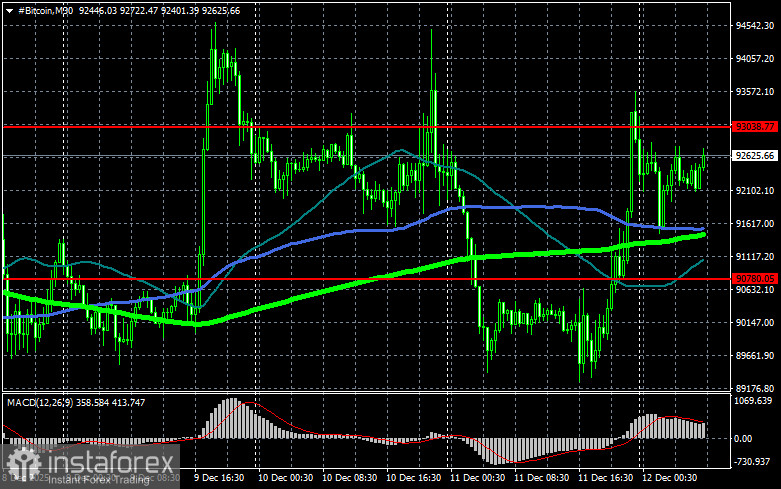Click the 94542.30 price scale value
Viewport: 781px width, 489px height.
(755, 25)
